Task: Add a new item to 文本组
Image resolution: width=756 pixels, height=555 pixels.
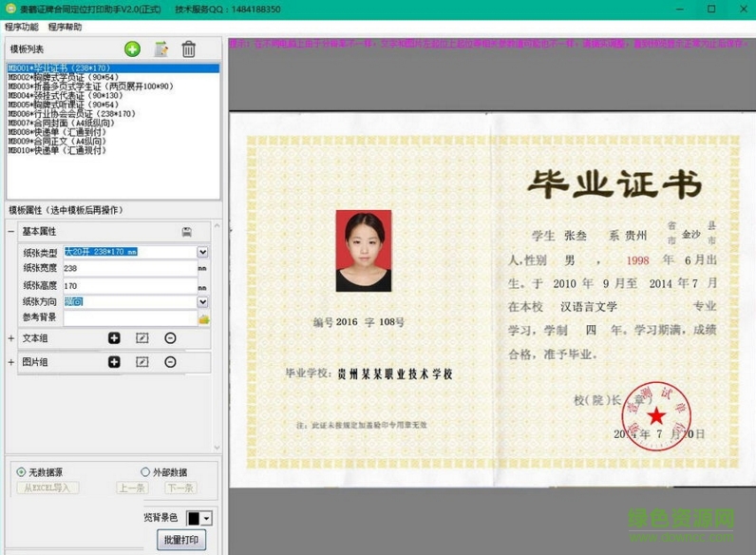Action: pyautogui.click(x=114, y=338)
